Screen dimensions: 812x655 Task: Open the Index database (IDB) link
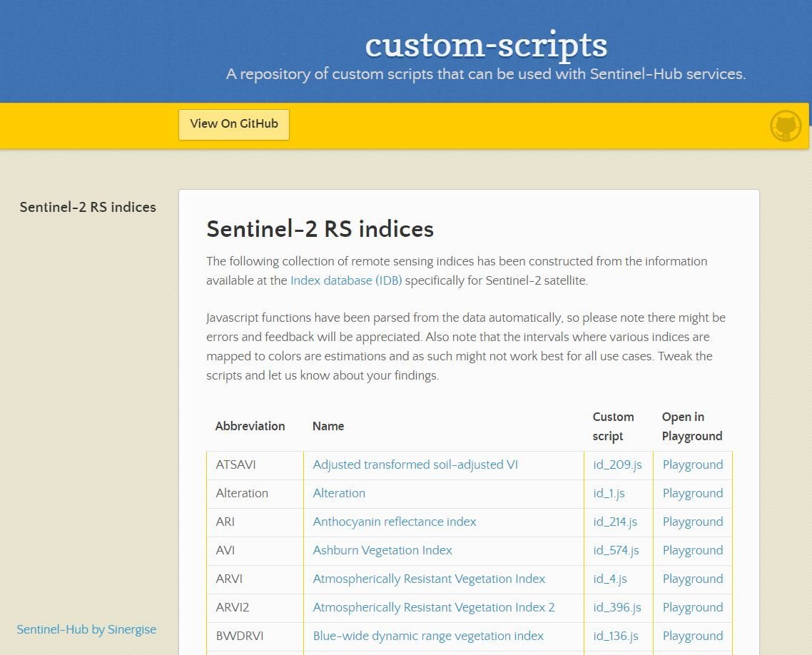pyautogui.click(x=346, y=280)
